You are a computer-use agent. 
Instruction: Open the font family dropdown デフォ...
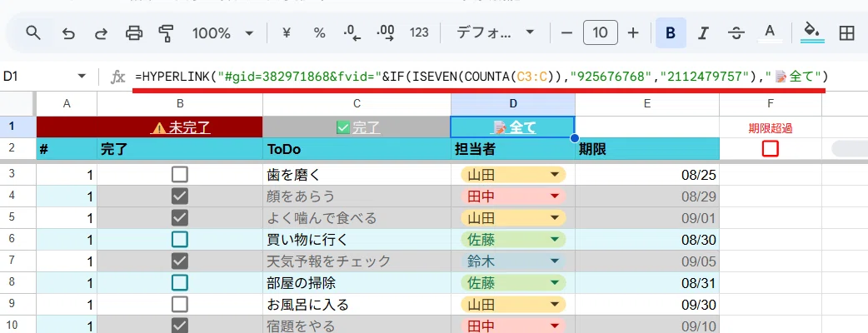496,33
